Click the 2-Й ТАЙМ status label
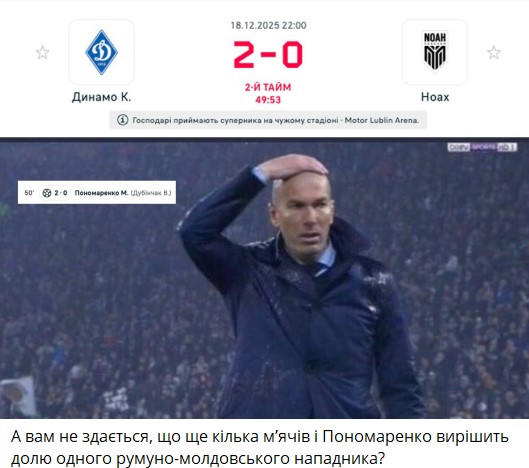This screenshot has height=468, width=529. [268, 87]
